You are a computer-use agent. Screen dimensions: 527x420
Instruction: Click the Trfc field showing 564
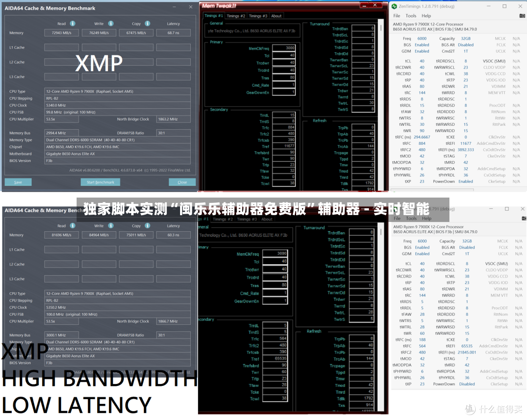[x=275, y=339]
